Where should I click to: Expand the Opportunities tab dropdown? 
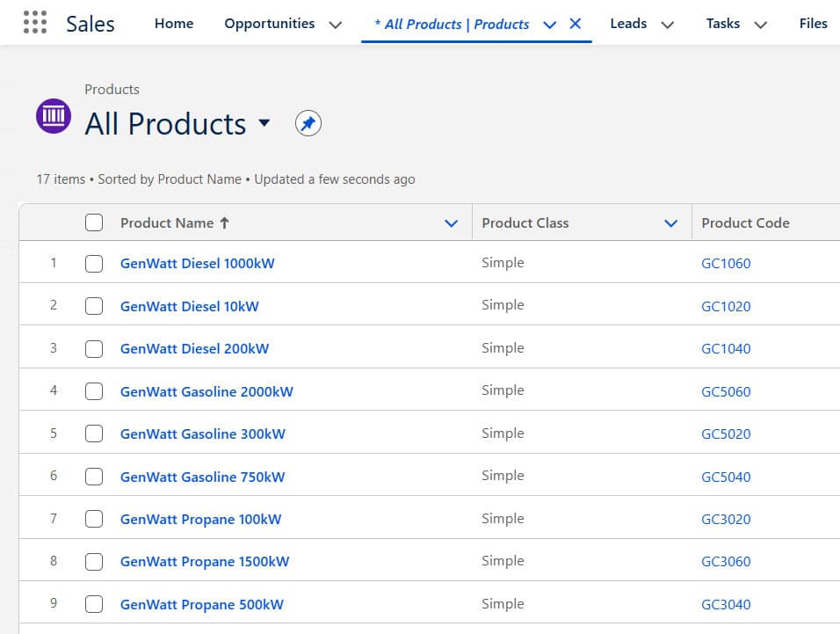pos(337,24)
